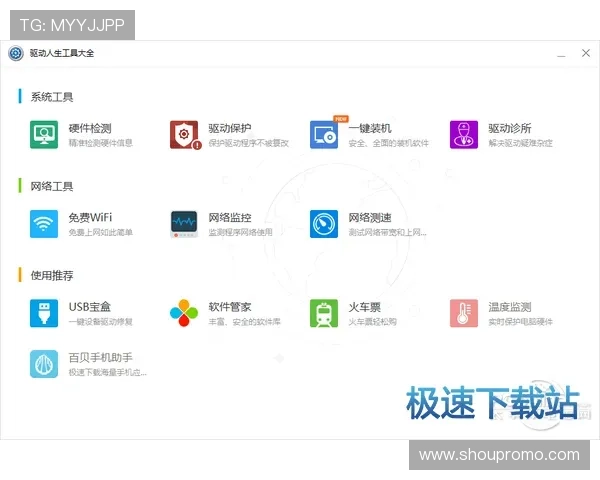Minimize the 驱动人生工具大全 window

coord(561,54)
